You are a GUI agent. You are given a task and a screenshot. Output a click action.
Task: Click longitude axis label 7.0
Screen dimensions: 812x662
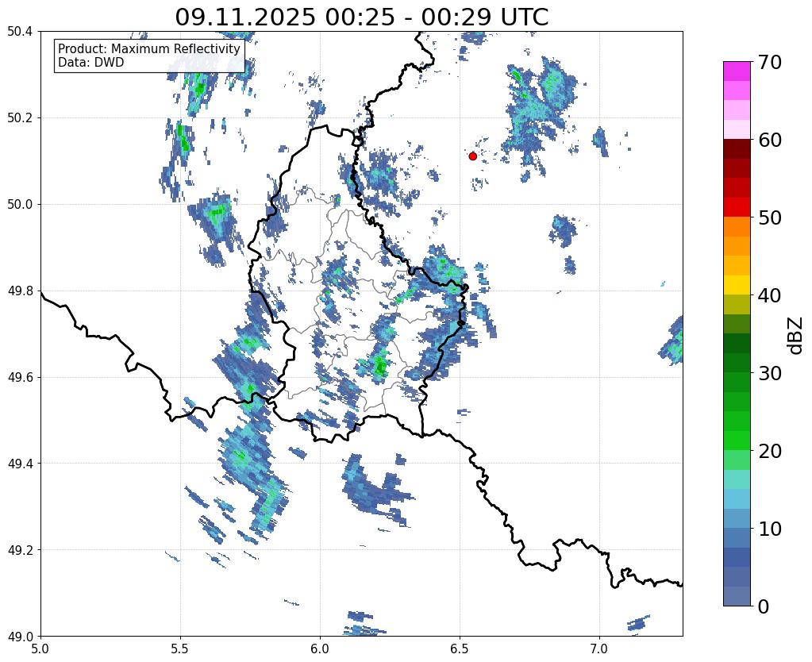[600, 649]
